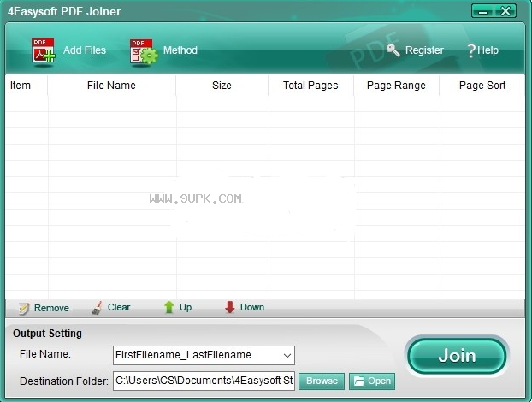The height and width of the screenshot is (402, 532).
Task: Click the Size column header
Action: pos(222,86)
